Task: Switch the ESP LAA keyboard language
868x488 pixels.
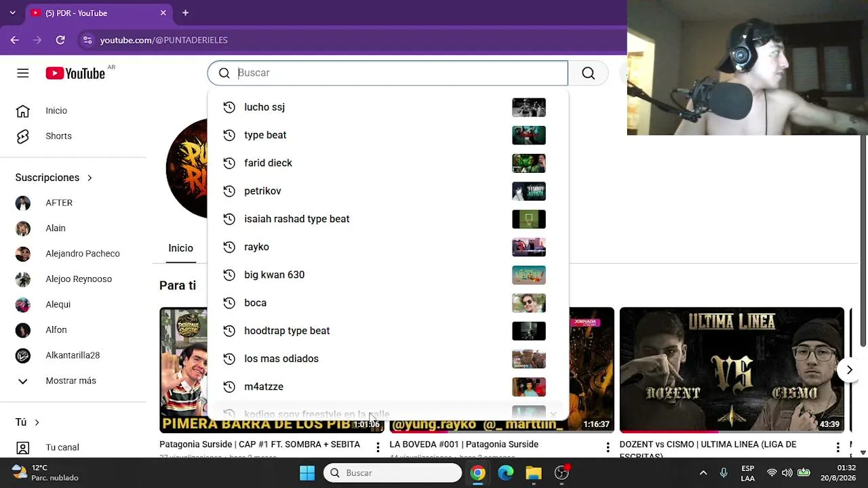Action: tap(747, 473)
